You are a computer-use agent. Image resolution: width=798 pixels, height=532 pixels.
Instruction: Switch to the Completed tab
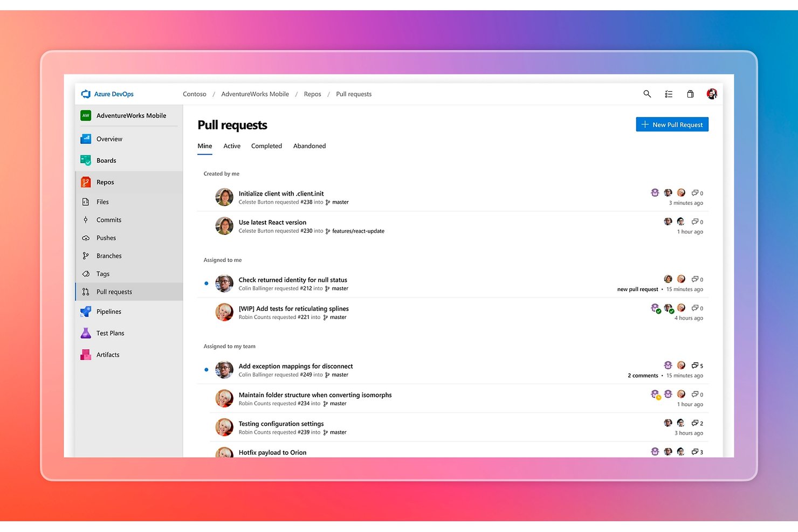[x=266, y=146]
